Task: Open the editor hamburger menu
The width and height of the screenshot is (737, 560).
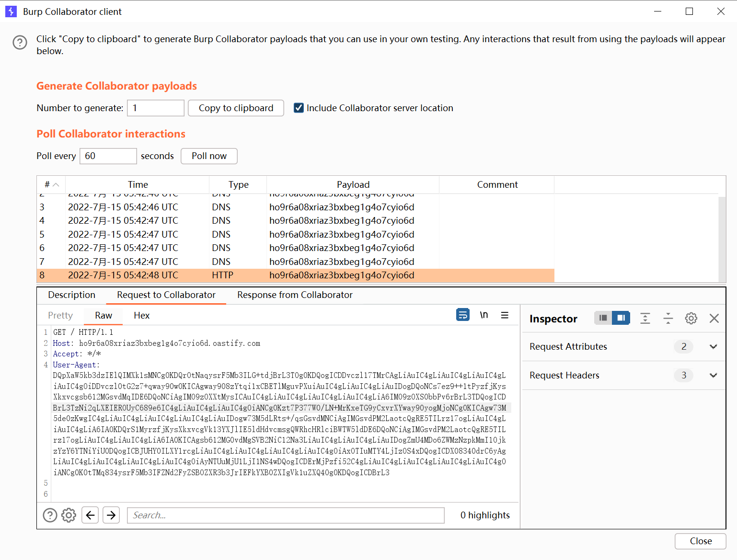Action: (505, 315)
